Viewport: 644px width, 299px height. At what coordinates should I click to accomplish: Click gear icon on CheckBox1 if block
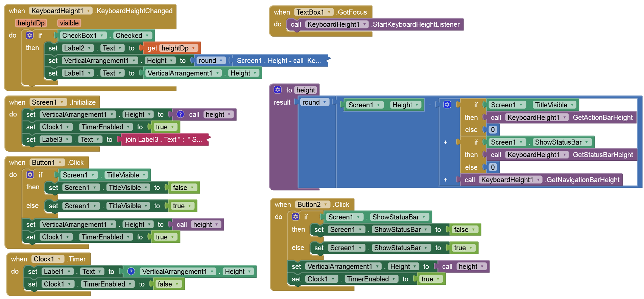pos(30,35)
